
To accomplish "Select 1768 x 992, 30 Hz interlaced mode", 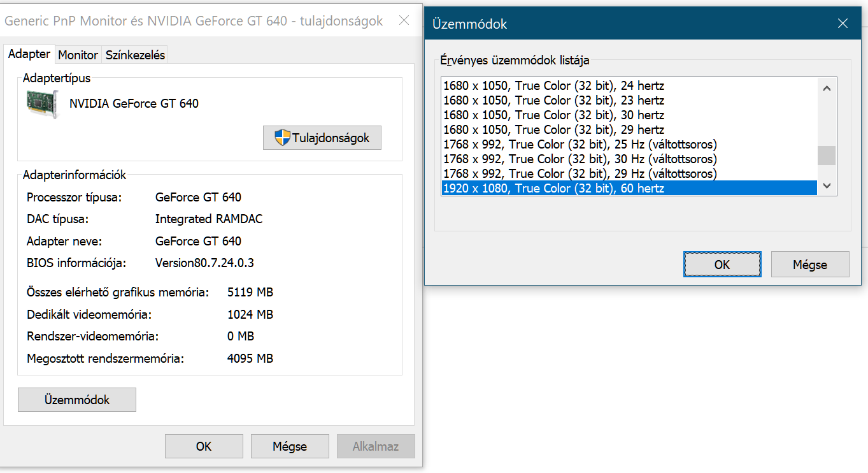I will 629,159.
